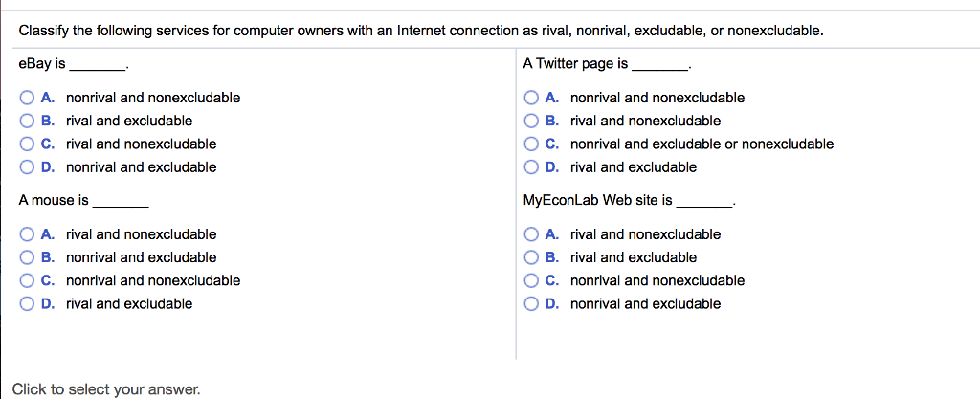Click the 'MyEconLab Web site is' blank
Viewport: 980px width, 399px height.
[703, 201]
